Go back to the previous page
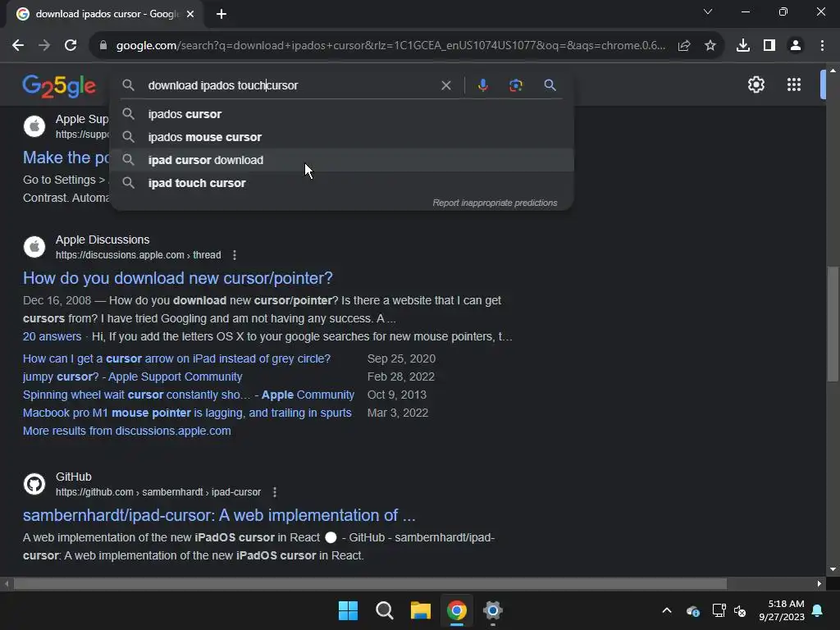This screenshot has height=630, width=840. click(18, 46)
